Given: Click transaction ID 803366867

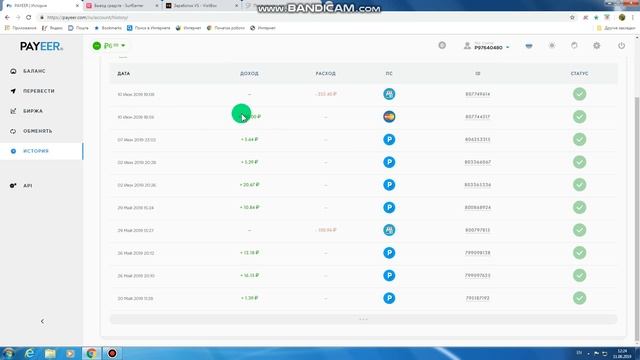Looking at the screenshot, I should coord(478,162).
